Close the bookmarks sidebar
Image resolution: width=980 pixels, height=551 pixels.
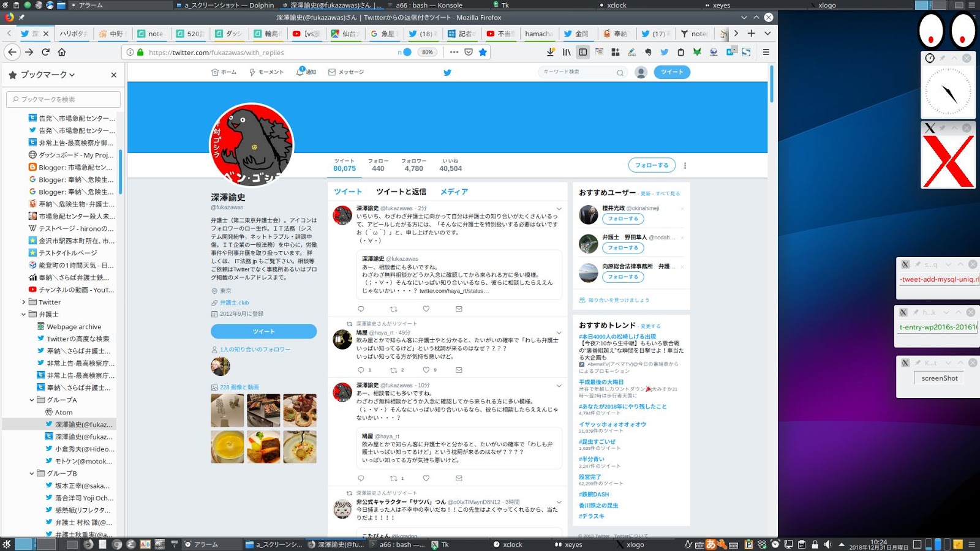click(x=113, y=75)
